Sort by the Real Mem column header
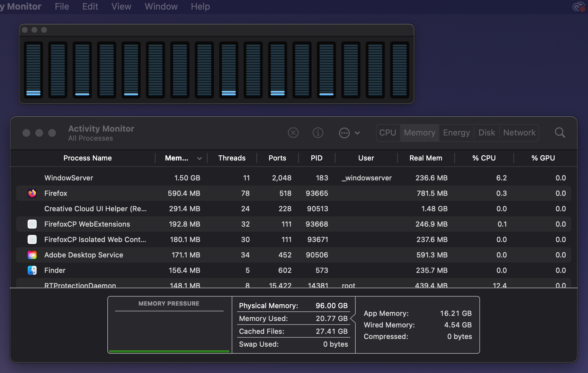This screenshot has height=373, width=588. tap(426, 158)
